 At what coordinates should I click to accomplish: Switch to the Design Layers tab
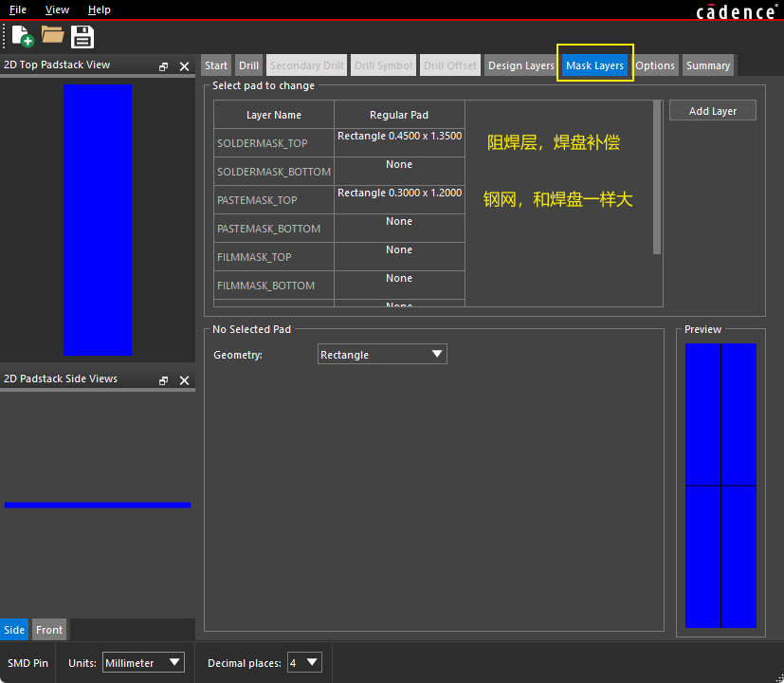[x=520, y=65]
